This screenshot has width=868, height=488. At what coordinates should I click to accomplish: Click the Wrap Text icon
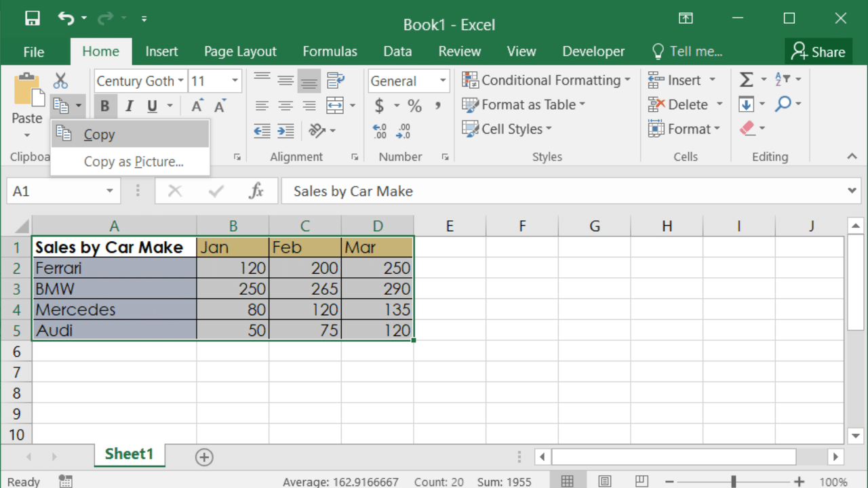pyautogui.click(x=336, y=81)
